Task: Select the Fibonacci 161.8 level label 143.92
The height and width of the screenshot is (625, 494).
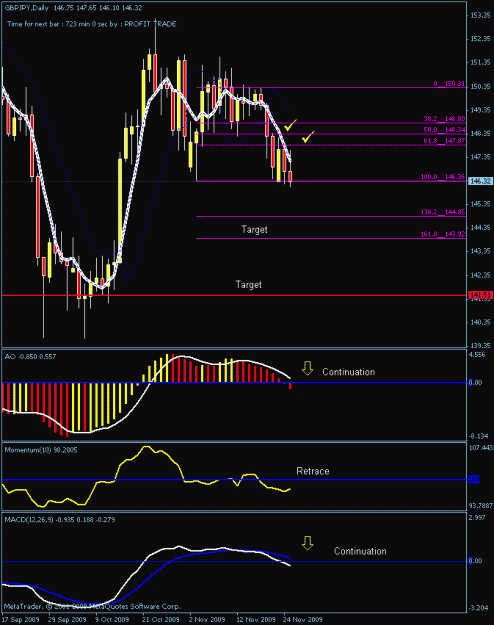Action: 443,234
